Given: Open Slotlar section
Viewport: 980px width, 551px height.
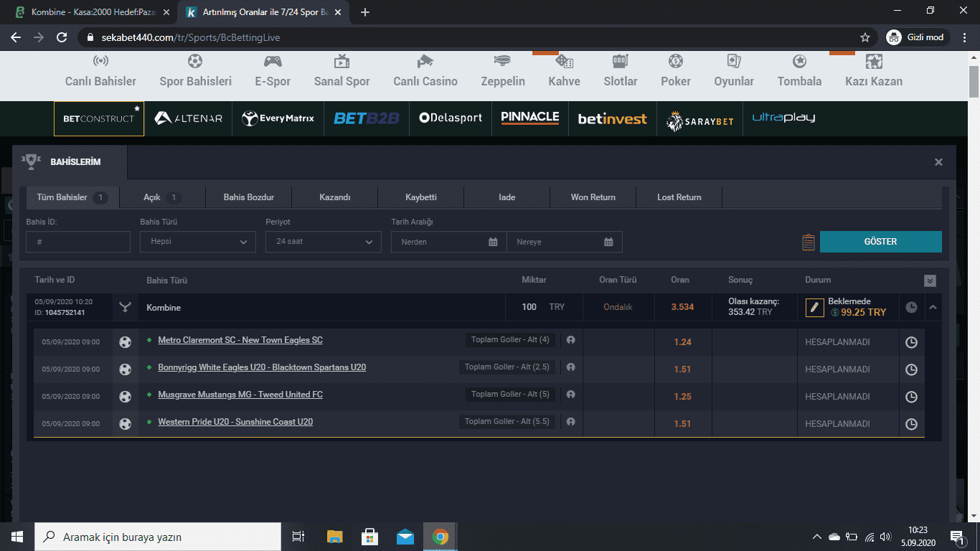Looking at the screenshot, I should click(x=621, y=72).
